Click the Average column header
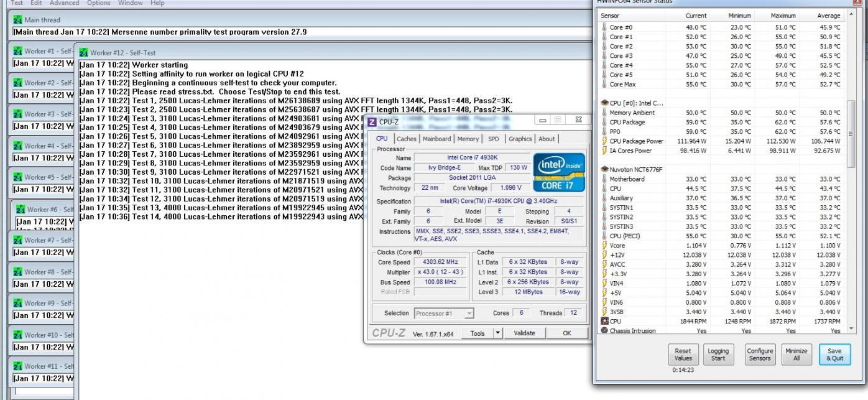This screenshot has width=868, height=400. (x=823, y=16)
